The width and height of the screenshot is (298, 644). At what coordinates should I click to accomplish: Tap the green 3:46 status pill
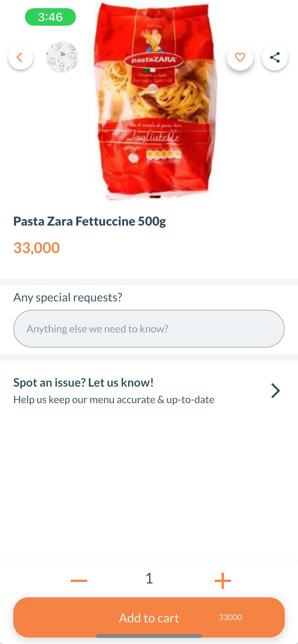pos(50,17)
